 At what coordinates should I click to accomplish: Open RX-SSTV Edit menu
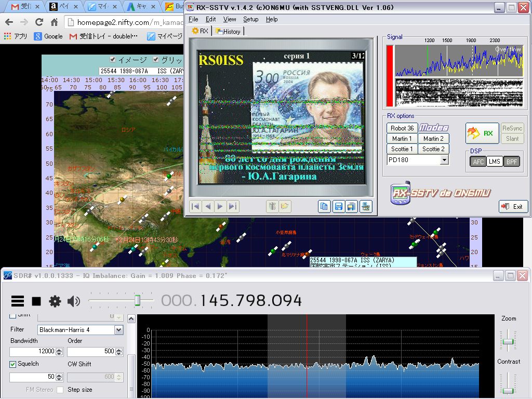tap(210, 19)
